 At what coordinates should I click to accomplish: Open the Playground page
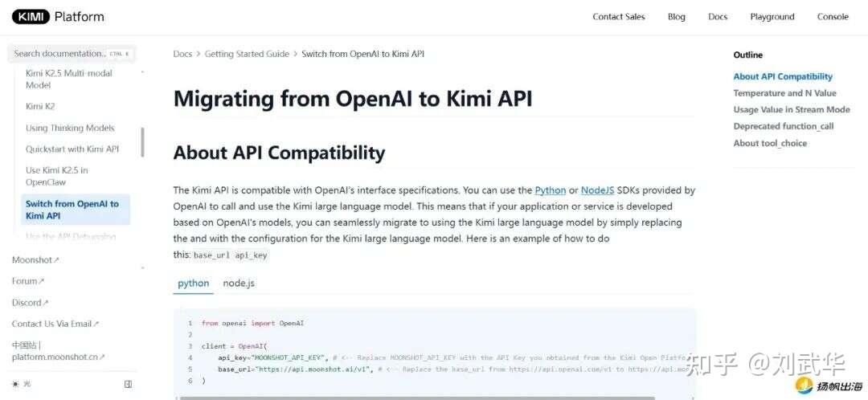772,17
